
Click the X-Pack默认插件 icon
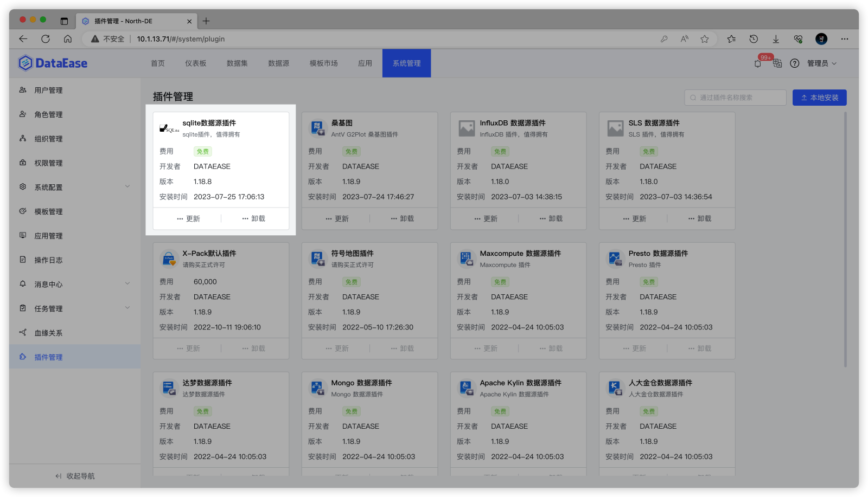click(x=169, y=259)
